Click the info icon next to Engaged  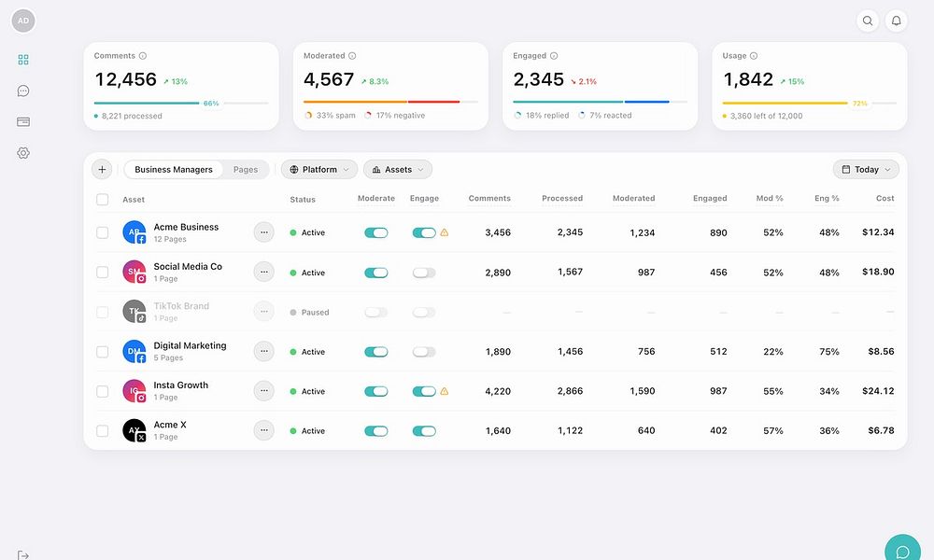click(x=554, y=56)
